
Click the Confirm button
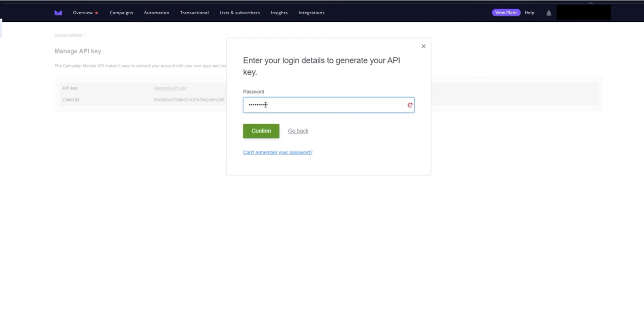(x=261, y=131)
